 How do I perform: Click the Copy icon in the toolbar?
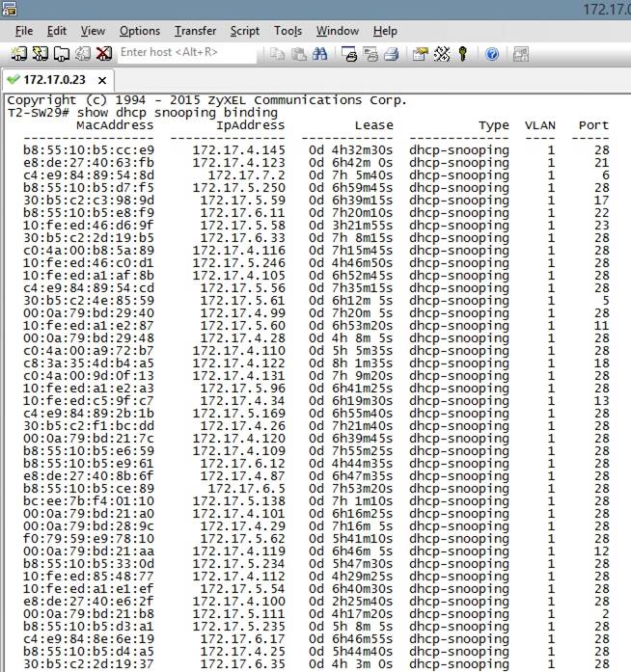click(x=277, y=53)
